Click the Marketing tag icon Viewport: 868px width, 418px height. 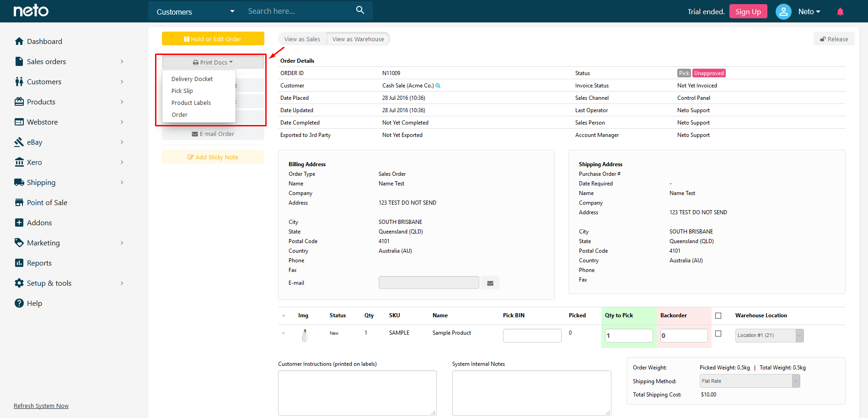coord(19,243)
